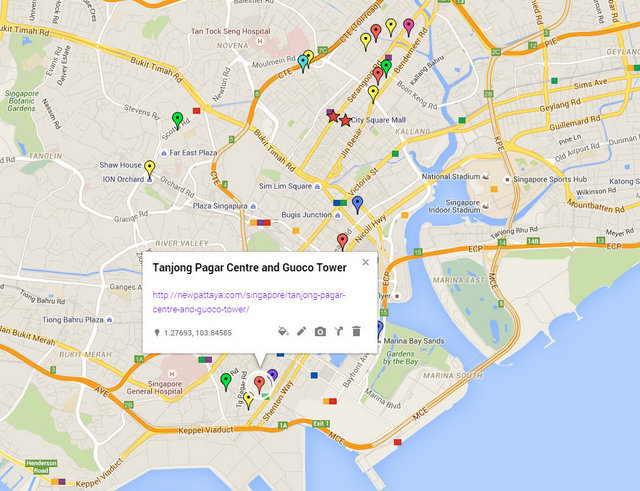The image size is (640, 491).
Task: Delete the feature with the trash icon
Action: (356, 331)
